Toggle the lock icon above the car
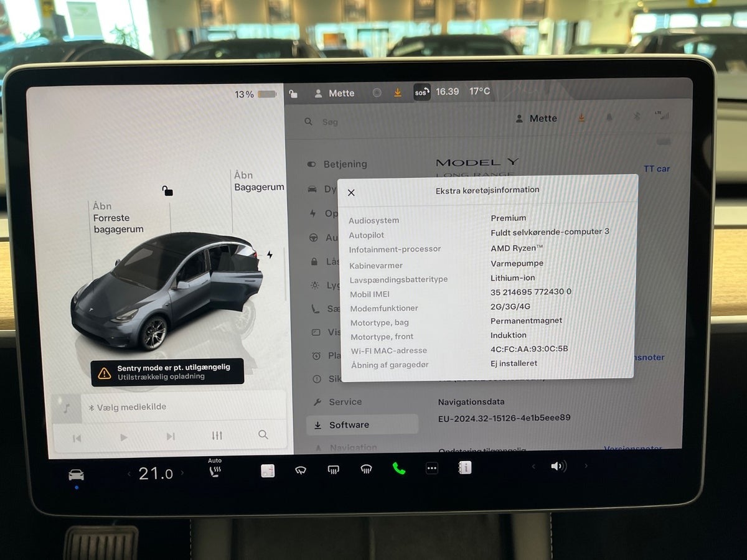This screenshot has width=747, height=560. [x=167, y=191]
